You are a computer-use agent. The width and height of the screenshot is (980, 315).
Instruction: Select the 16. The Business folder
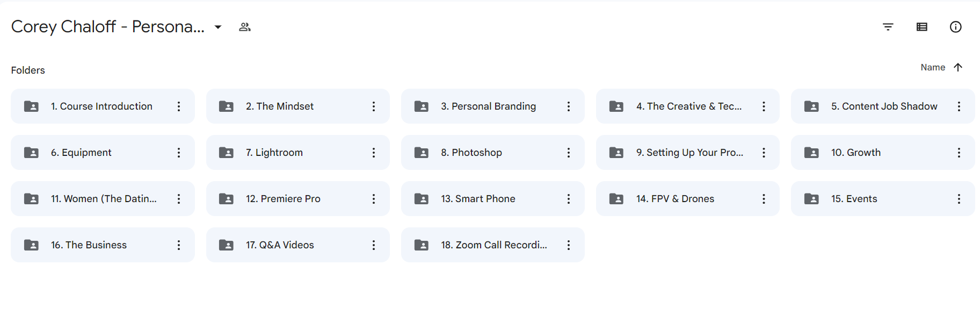point(103,245)
